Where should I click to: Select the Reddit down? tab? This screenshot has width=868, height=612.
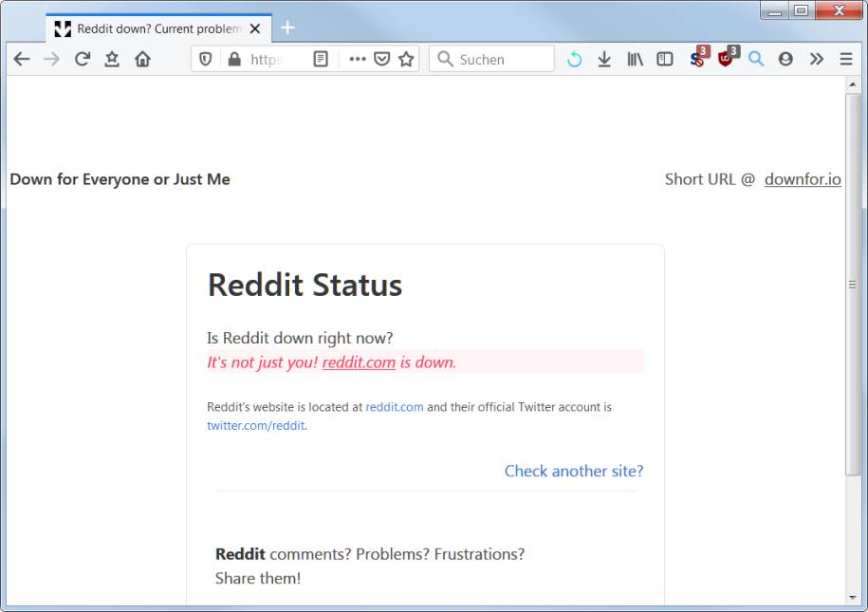(158, 28)
